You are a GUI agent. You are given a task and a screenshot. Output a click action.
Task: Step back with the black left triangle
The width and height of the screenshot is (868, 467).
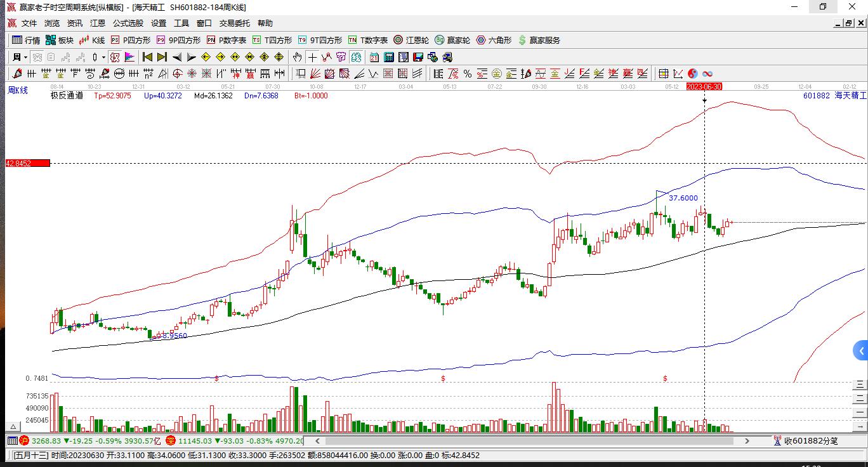coord(177,57)
